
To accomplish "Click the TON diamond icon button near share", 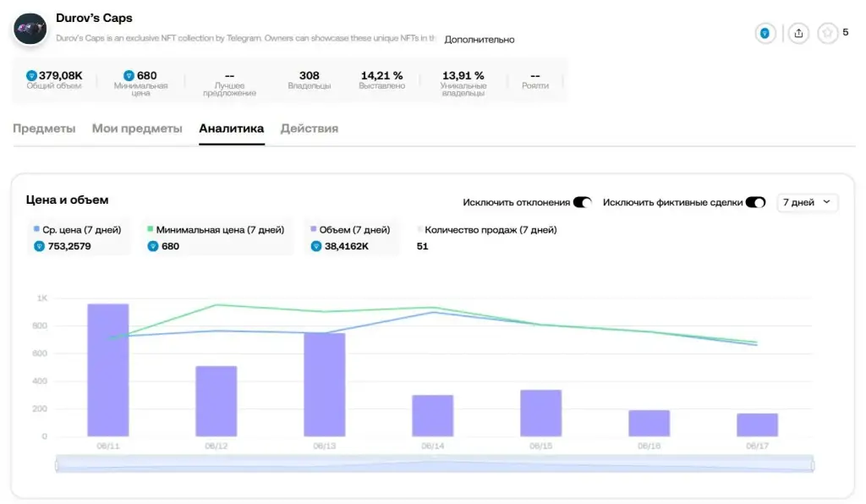I will [x=765, y=33].
